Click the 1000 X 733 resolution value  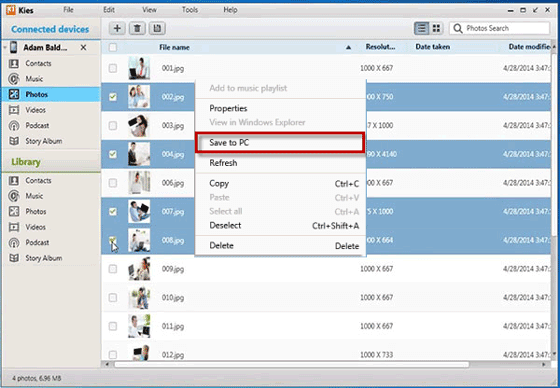(x=376, y=355)
